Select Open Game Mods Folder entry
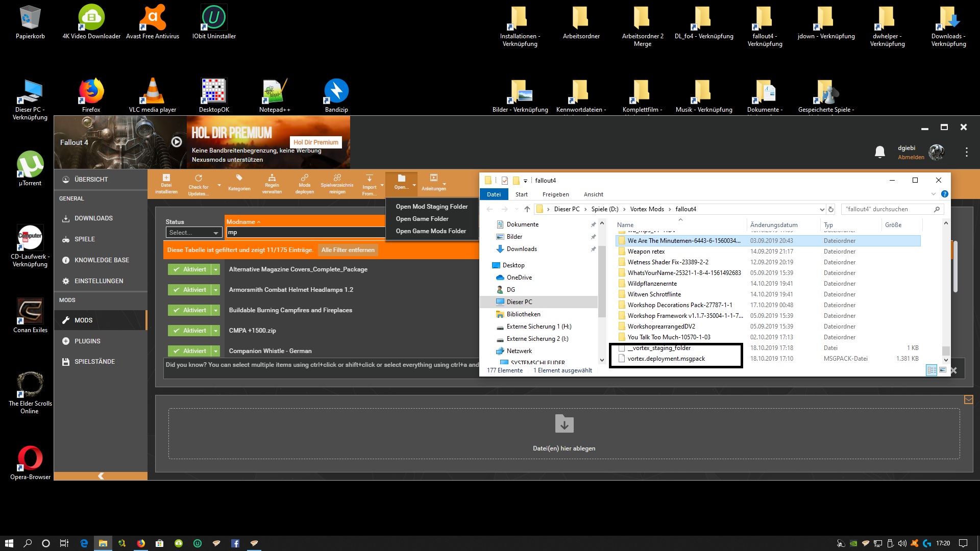Image resolution: width=980 pixels, height=551 pixels. [430, 231]
